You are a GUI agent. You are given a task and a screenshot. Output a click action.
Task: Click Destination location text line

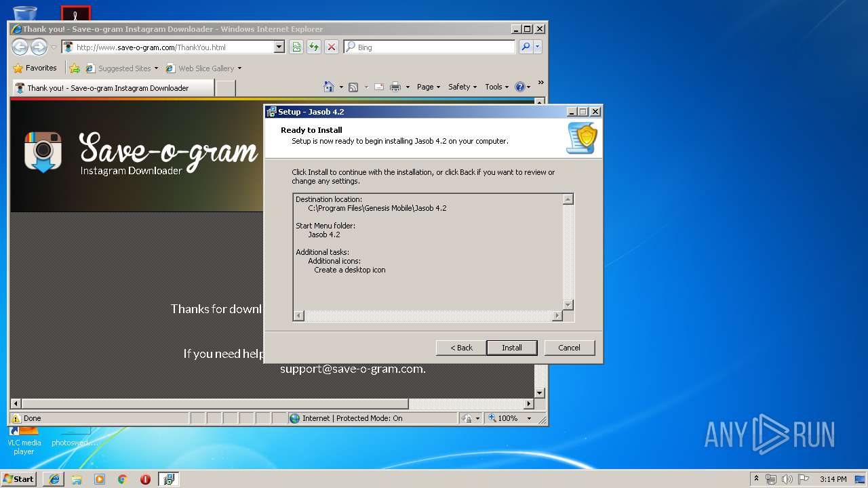(x=329, y=199)
